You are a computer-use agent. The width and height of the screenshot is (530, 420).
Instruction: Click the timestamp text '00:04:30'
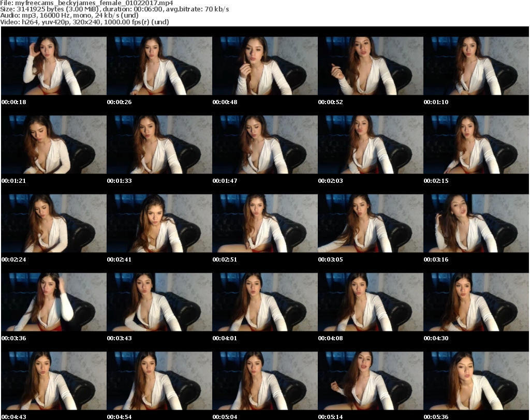pos(436,338)
